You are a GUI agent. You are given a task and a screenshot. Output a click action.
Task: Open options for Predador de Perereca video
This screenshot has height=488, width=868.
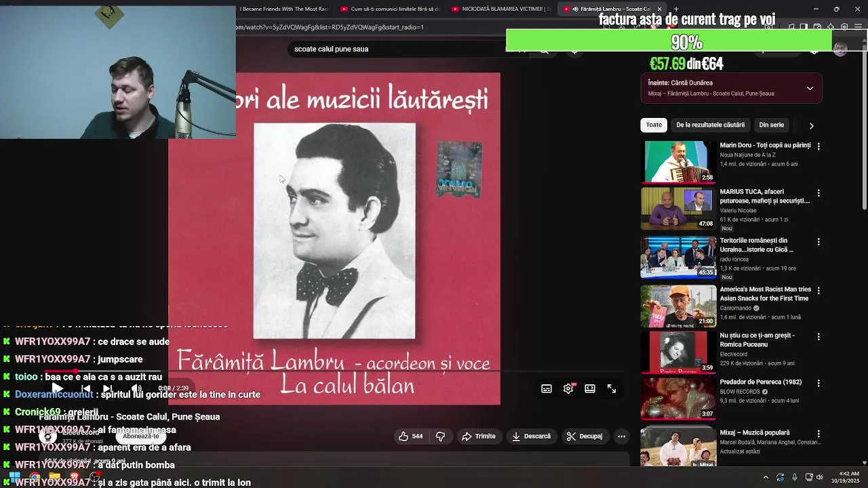818,384
